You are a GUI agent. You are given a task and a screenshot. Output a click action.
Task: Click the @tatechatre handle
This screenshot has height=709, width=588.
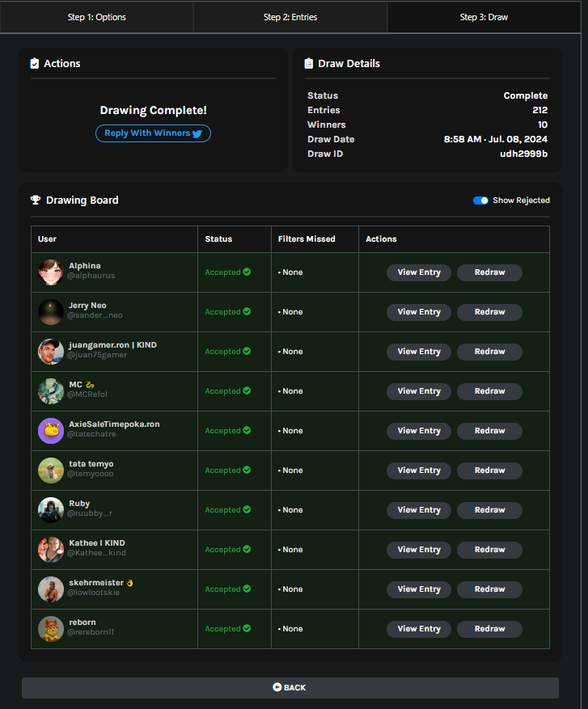pyautogui.click(x=92, y=434)
